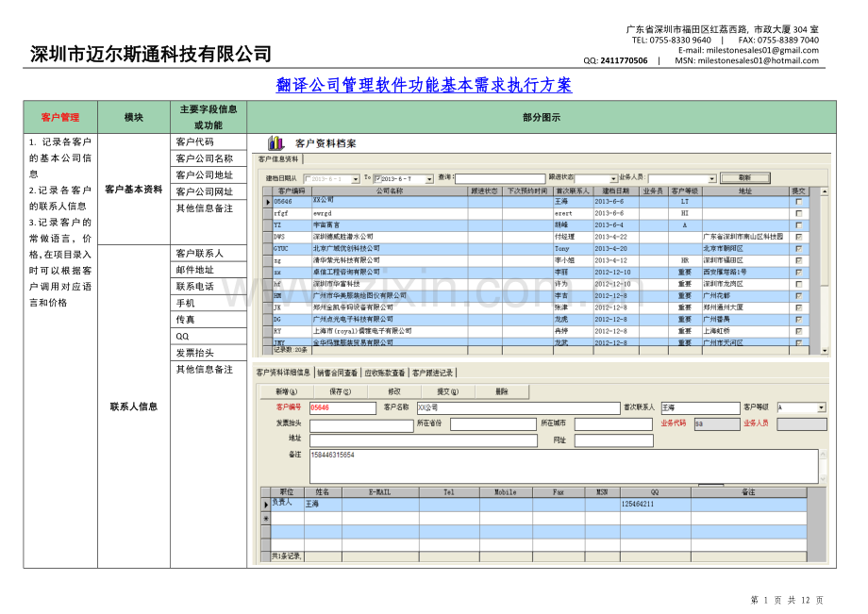Image resolution: width=868 pixels, height=614 pixels.
Task: Click customer list scrollbar down arrow
Action: click(825, 350)
